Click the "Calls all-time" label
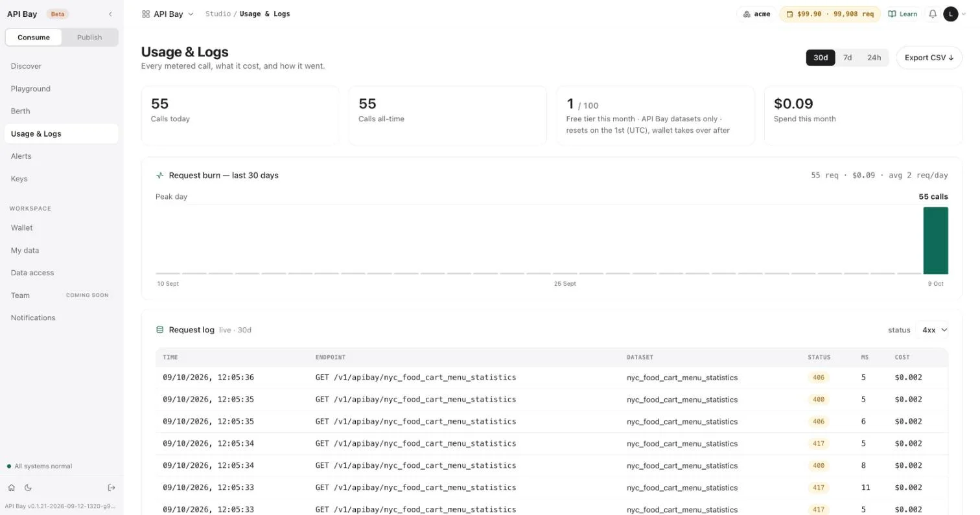980x515 pixels. 381,119
